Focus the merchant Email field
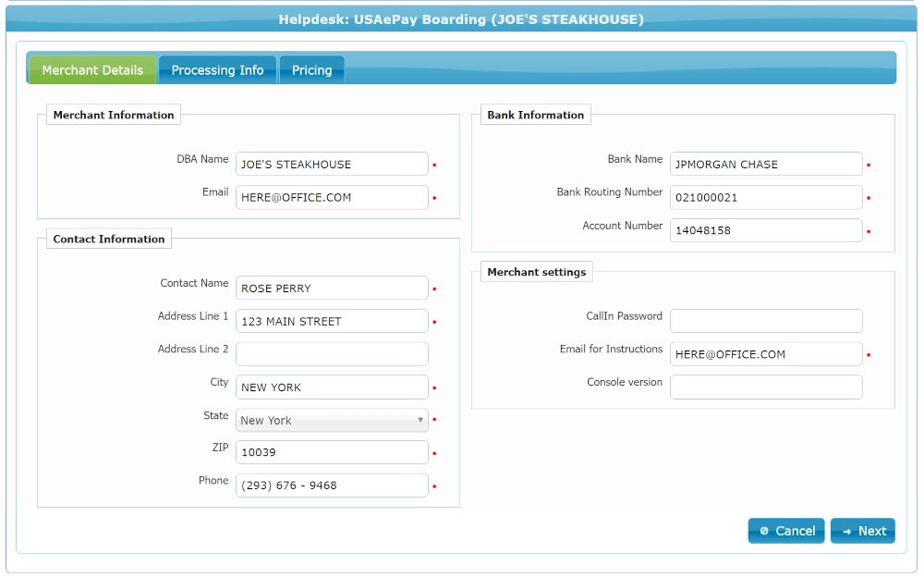Screen dimensions: 924x578 (x=332, y=197)
